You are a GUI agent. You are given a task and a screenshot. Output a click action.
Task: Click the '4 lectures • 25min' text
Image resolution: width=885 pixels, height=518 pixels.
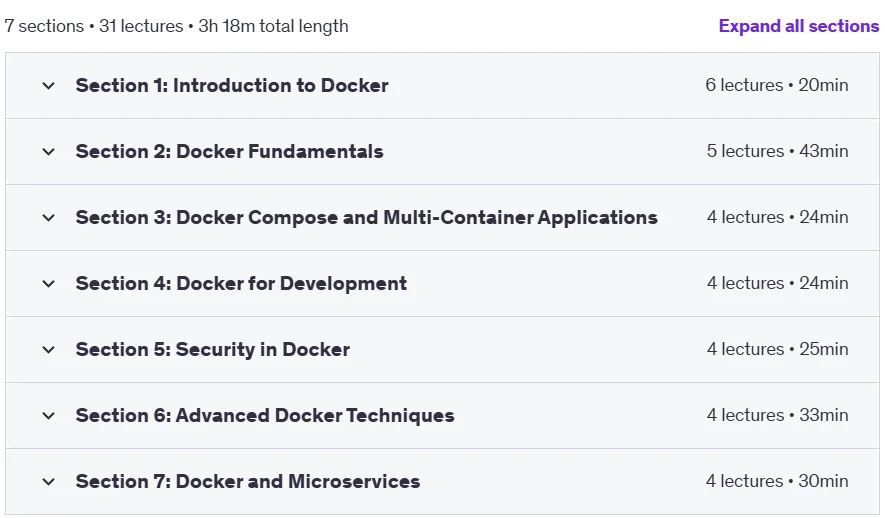777,349
